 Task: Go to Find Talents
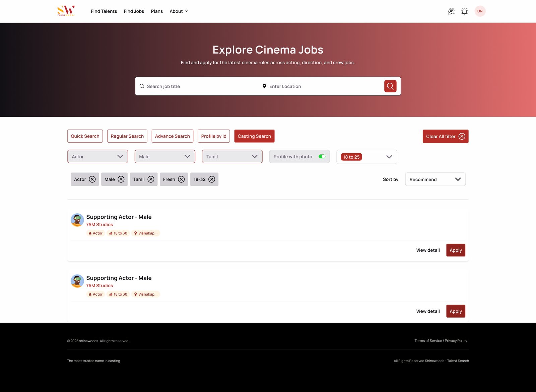(104, 11)
